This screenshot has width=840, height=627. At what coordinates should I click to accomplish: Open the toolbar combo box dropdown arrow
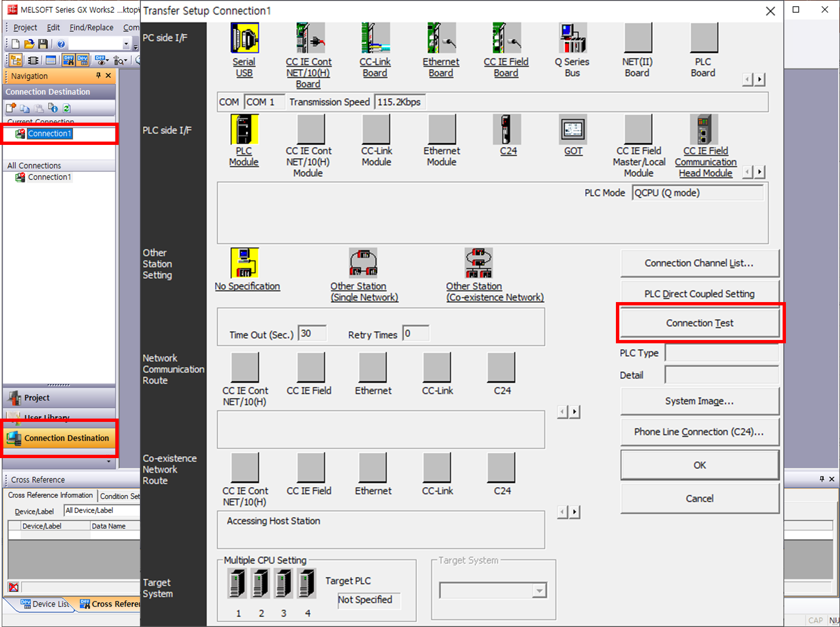pos(126,44)
